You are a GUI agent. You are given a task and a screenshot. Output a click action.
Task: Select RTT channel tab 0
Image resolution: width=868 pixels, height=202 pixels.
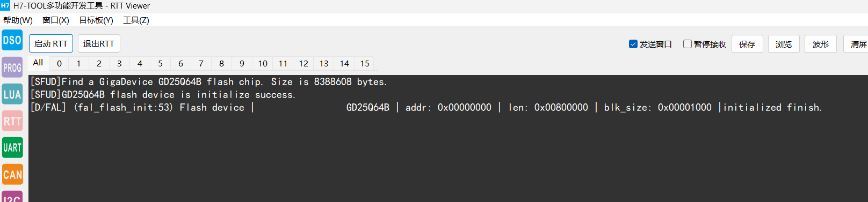(x=59, y=63)
